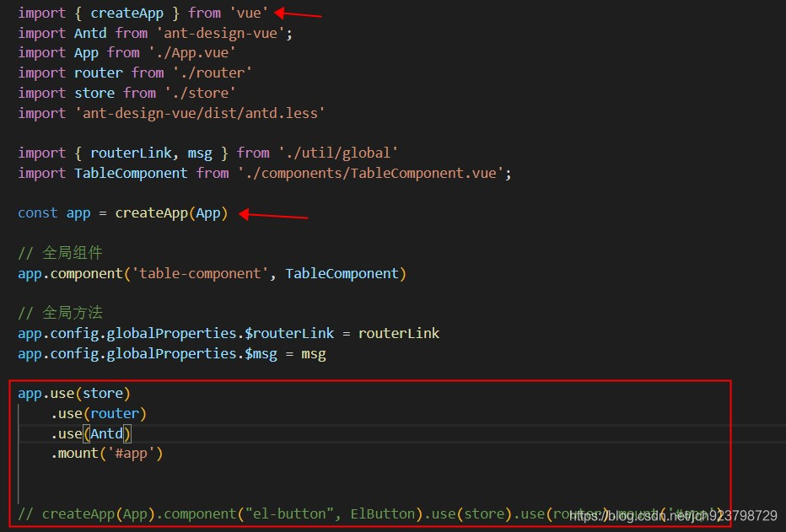Click $routerLink global property
This screenshot has width=786, height=532.
pyautogui.click(x=289, y=334)
